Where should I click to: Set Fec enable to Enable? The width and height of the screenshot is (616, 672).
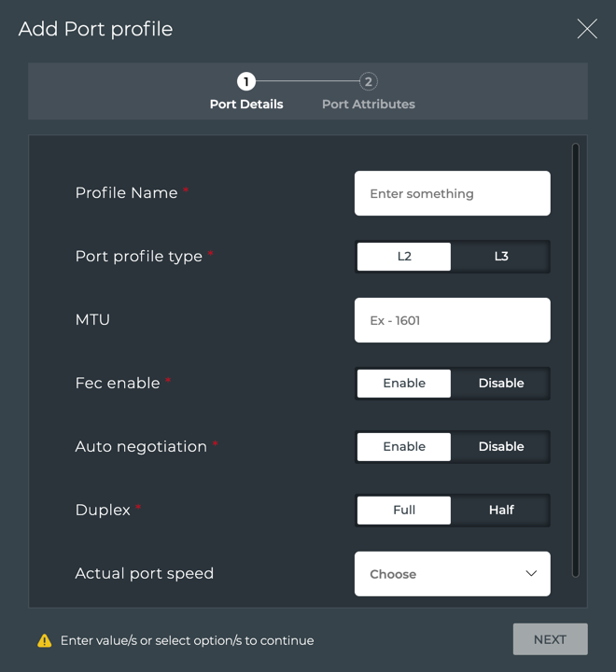click(x=404, y=384)
